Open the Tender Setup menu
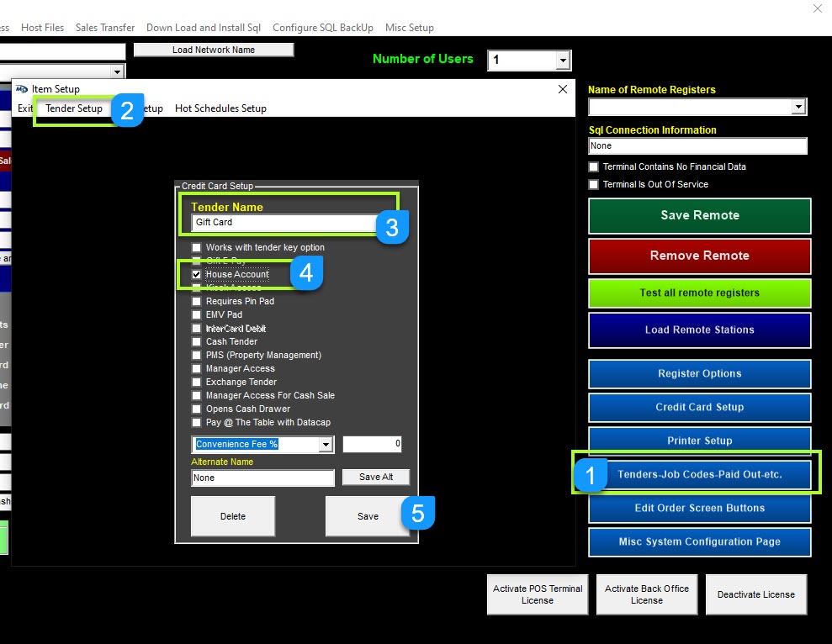 74,108
